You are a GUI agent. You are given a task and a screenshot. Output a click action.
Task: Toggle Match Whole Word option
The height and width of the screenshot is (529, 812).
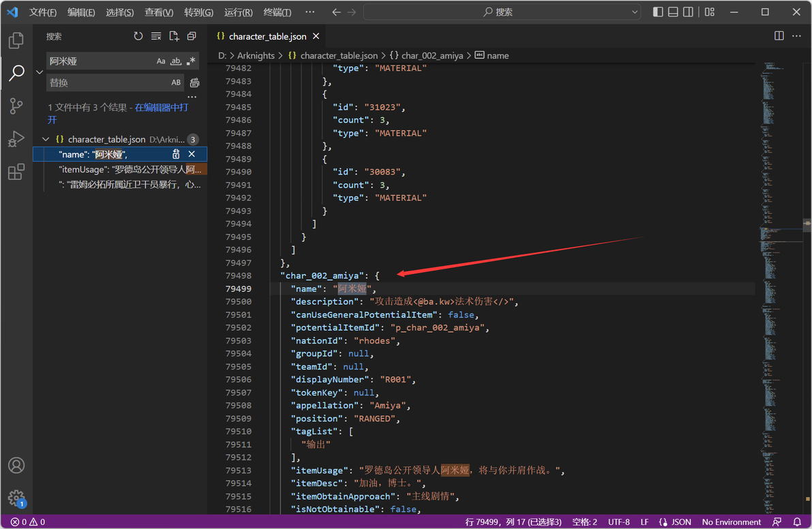coord(176,61)
